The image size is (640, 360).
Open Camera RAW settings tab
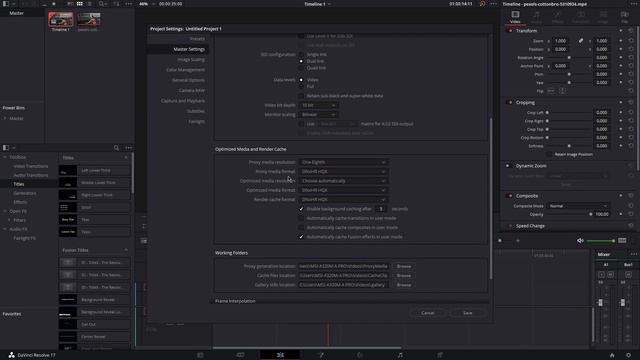tap(191, 91)
